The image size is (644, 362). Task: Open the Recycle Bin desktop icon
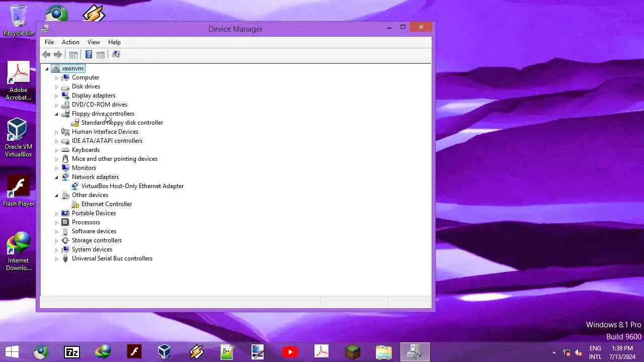pyautogui.click(x=19, y=21)
